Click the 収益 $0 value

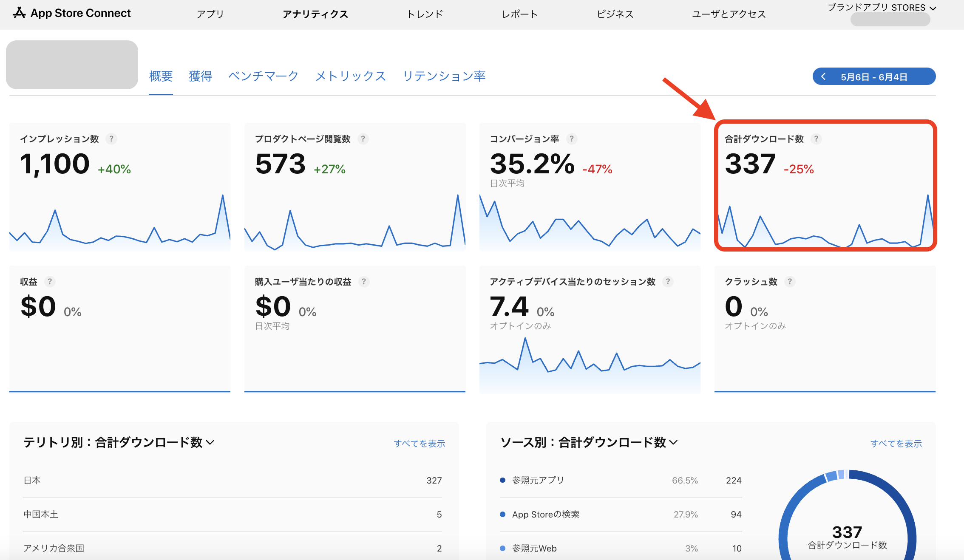[38, 306]
